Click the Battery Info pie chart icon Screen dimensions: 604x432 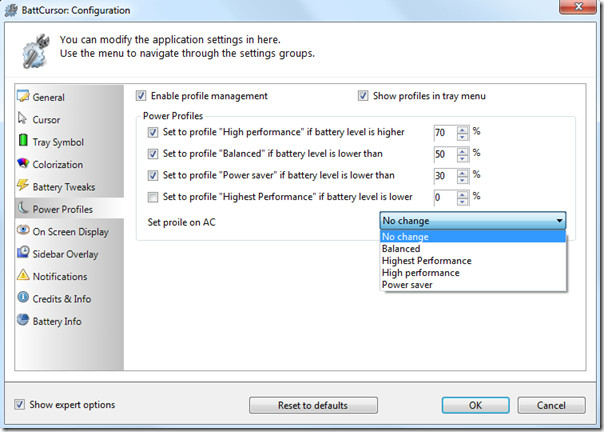(23, 319)
